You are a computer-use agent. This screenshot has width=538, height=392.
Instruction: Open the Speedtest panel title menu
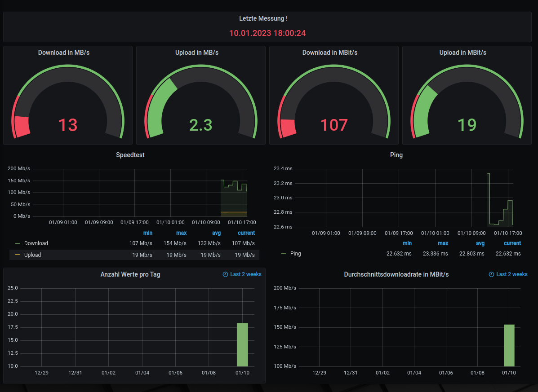[x=130, y=155]
